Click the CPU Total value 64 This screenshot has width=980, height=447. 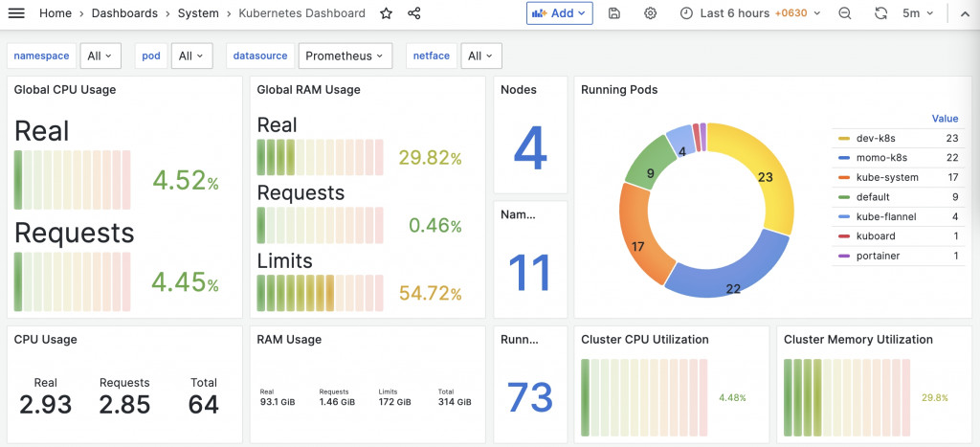click(x=204, y=405)
